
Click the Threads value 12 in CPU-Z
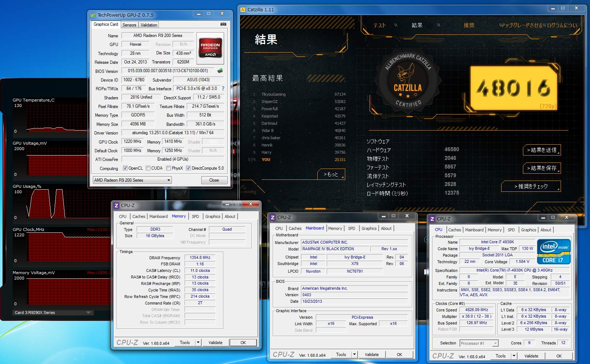563,343
